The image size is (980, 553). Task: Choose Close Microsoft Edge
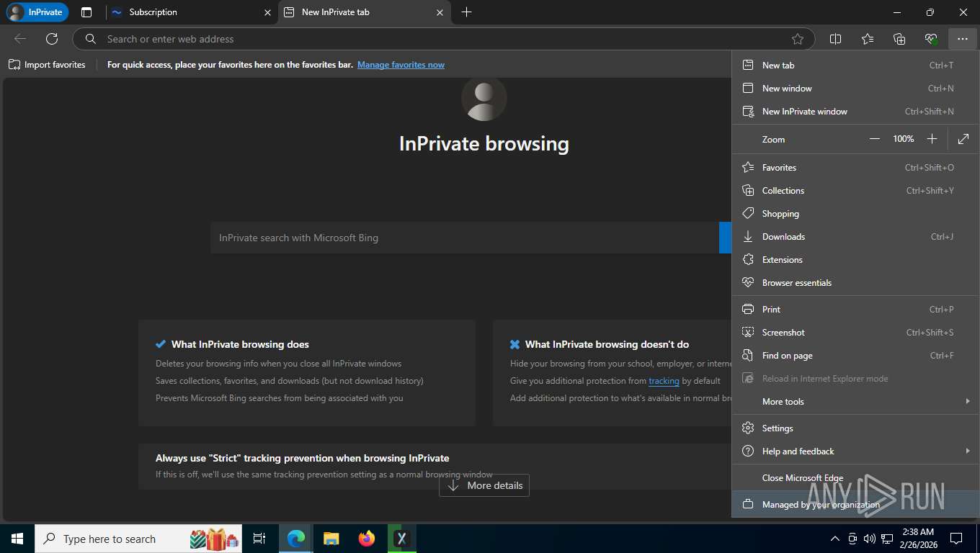(855, 478)
